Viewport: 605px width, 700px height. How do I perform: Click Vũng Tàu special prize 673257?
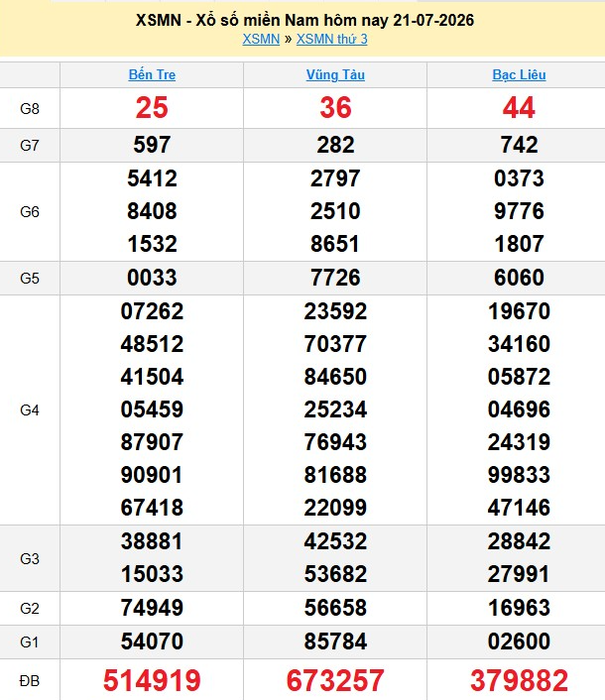(x=335, y=681)
